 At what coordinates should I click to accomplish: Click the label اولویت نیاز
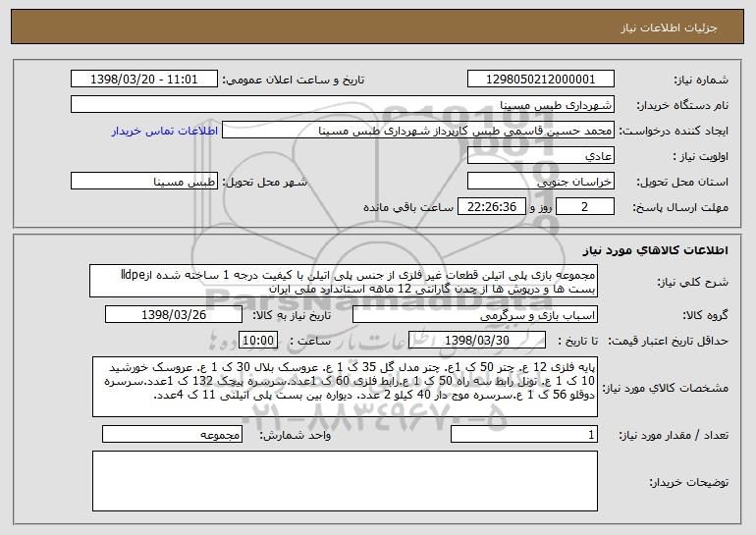tap(701, 156)
